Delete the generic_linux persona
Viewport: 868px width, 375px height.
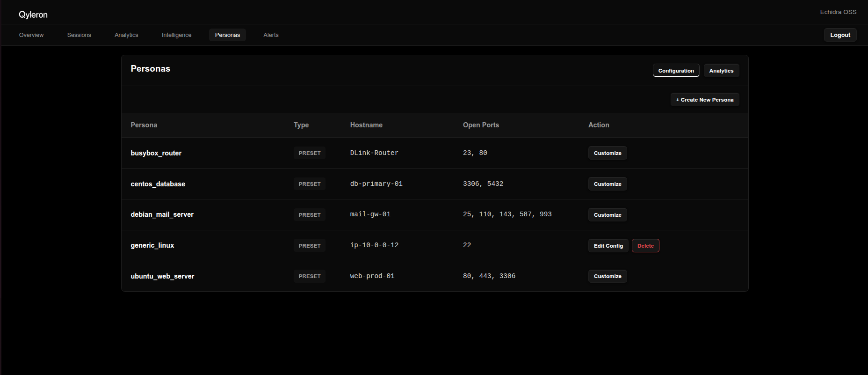[x=645, y=246]
